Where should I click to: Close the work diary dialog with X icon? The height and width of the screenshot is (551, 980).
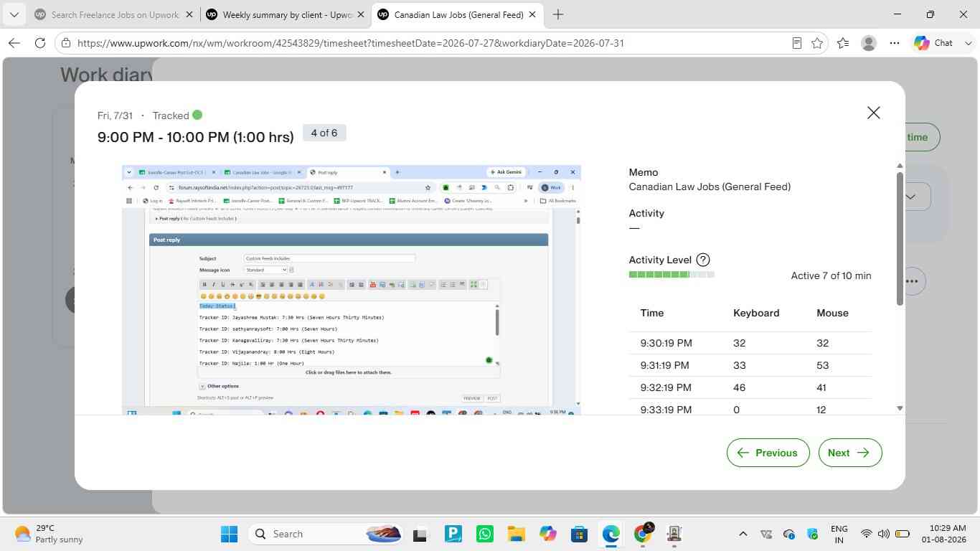pos(873,113)
